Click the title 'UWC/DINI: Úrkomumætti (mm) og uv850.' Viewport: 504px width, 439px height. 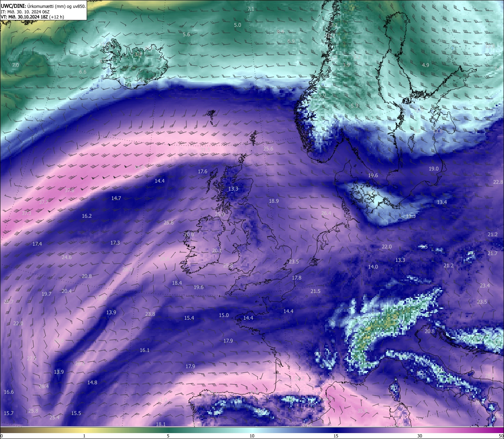coord(43,6)
